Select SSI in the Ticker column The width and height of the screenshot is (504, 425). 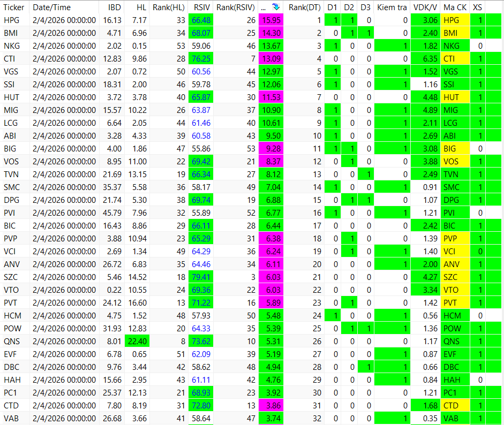pos(9,85)
